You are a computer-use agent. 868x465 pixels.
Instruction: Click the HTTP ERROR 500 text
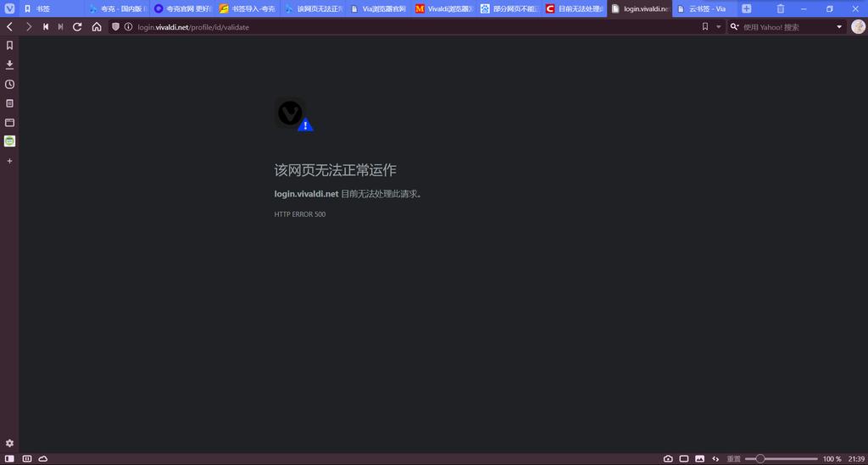(x=299, y=214)
